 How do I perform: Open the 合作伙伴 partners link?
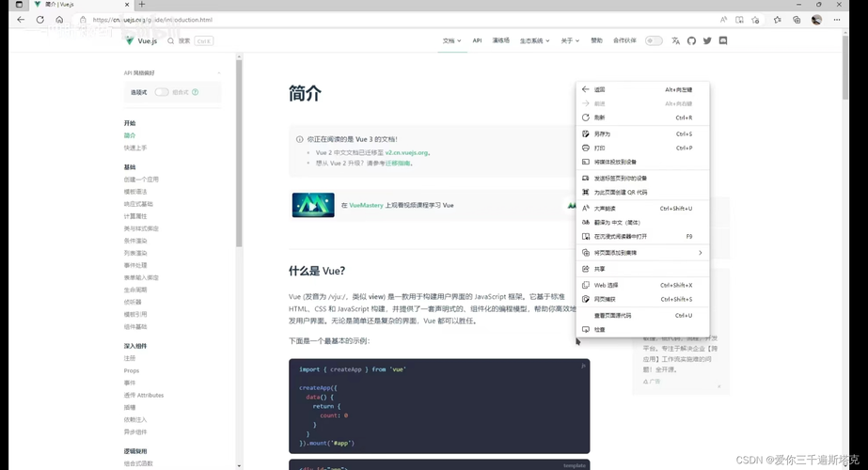pyautogui.click(x=624, y=41)
